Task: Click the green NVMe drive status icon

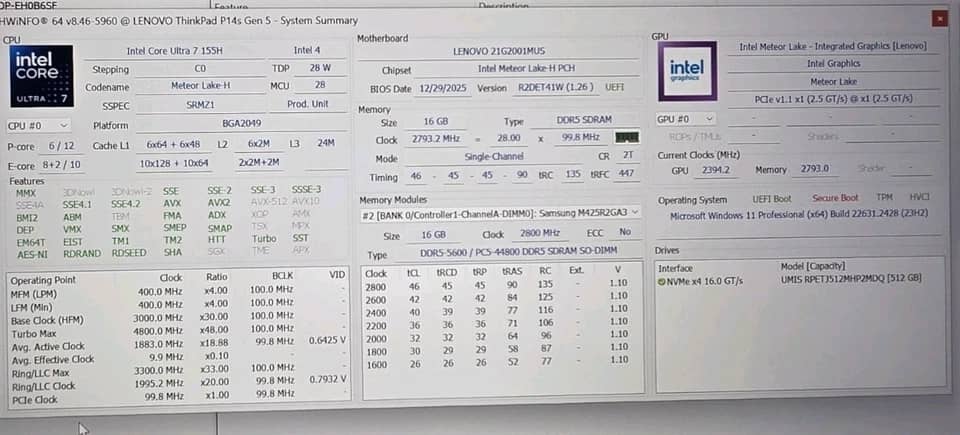Action: coord(661,281)
